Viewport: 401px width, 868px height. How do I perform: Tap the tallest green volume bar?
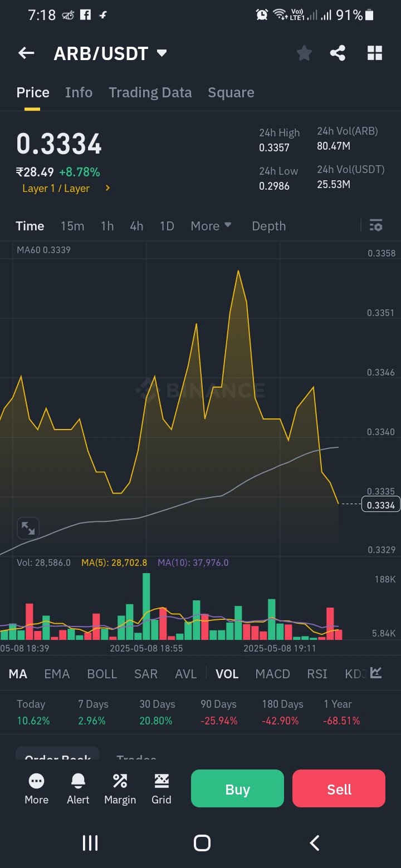[x=146, y=606]
